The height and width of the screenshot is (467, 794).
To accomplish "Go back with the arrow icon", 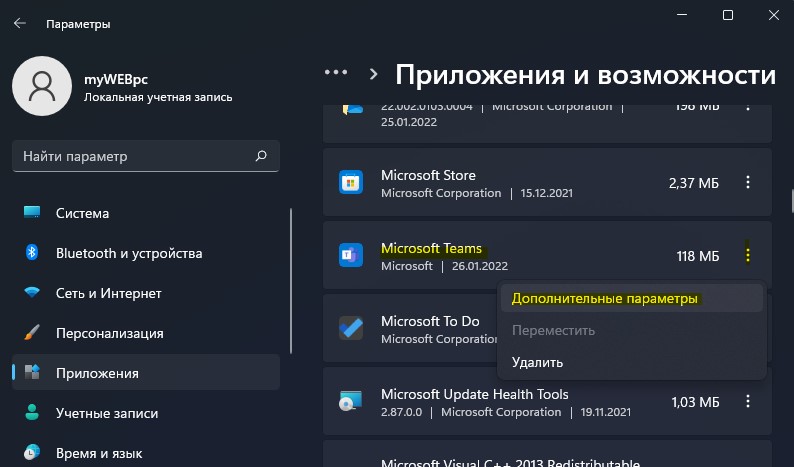I will [20, 23].
